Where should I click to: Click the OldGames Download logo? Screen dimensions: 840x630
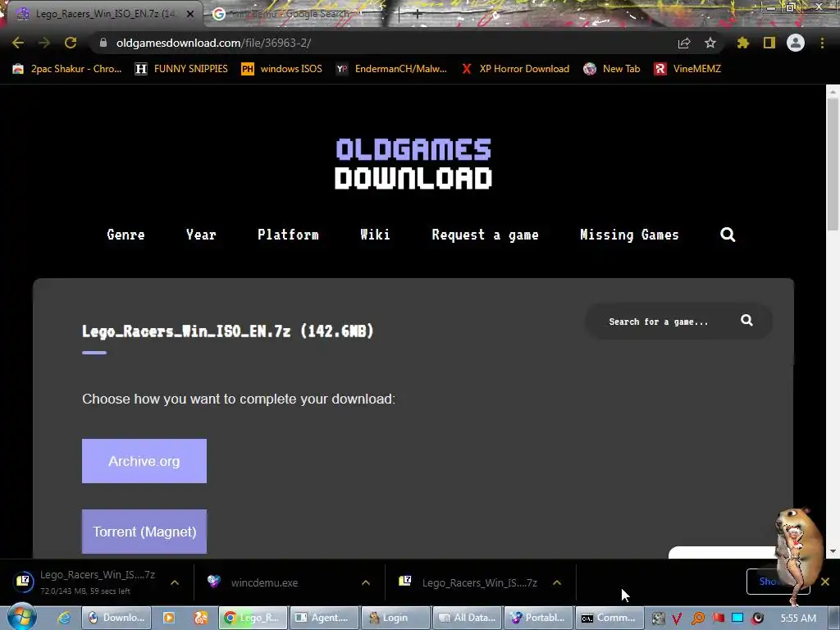tap(413, 163)
